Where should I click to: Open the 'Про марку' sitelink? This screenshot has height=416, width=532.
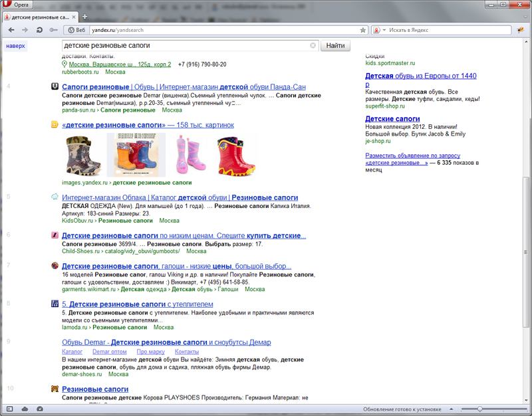coord(151,352)
